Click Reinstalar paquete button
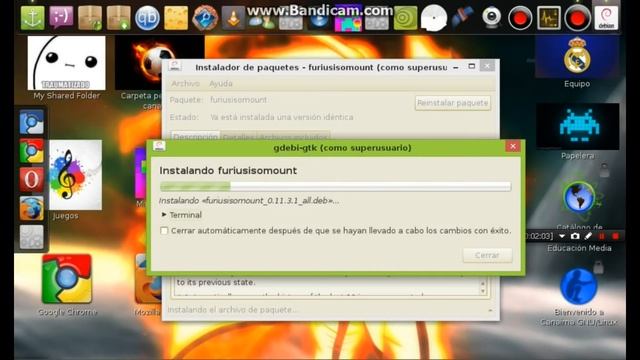The height and width of the screenshot is (360, 640). click(x=452, y=103)
